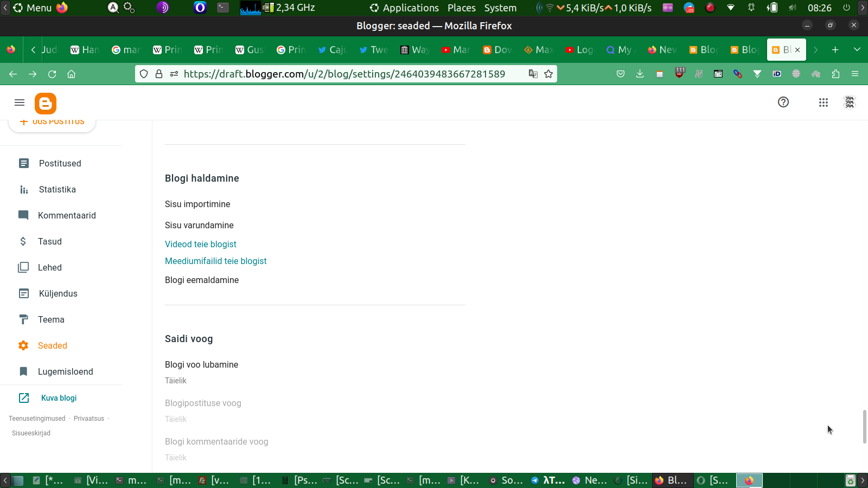Open the Blogger help icon

(783, 102)
